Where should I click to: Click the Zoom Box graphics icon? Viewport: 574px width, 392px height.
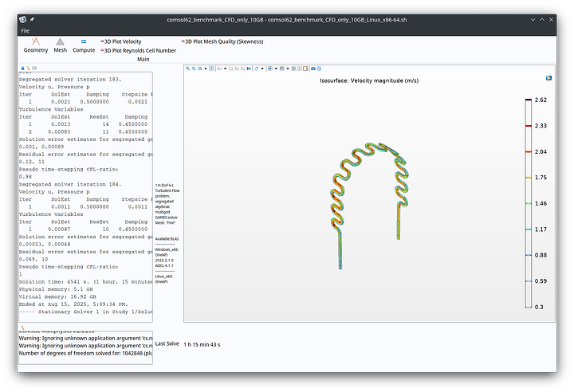click(199, 69)
